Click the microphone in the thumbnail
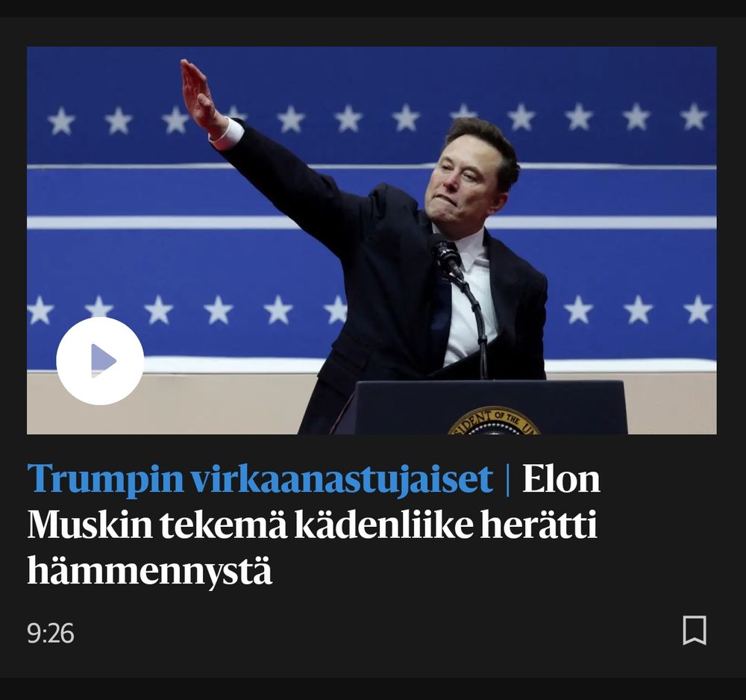 click(448, 257)
